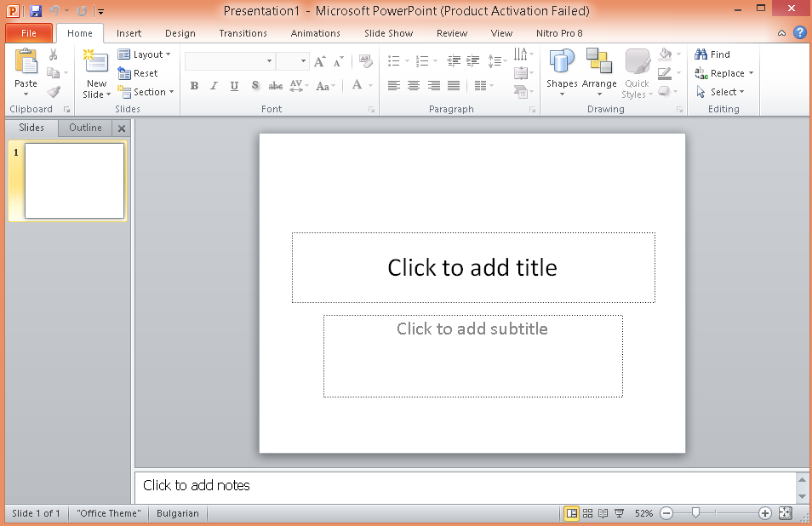Click the Save icon in quick access toolbar

pyautogui.click(x=36, y=11)
